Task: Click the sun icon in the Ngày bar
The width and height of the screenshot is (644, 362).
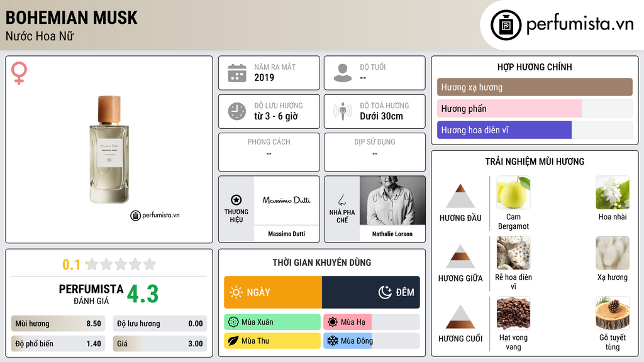Action: [236, 292]
